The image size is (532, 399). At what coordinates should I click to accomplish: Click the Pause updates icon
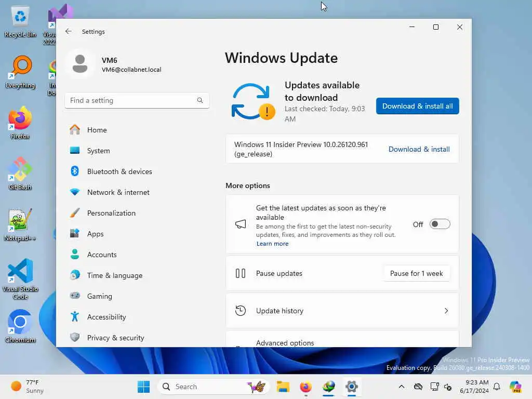point(241,273)
